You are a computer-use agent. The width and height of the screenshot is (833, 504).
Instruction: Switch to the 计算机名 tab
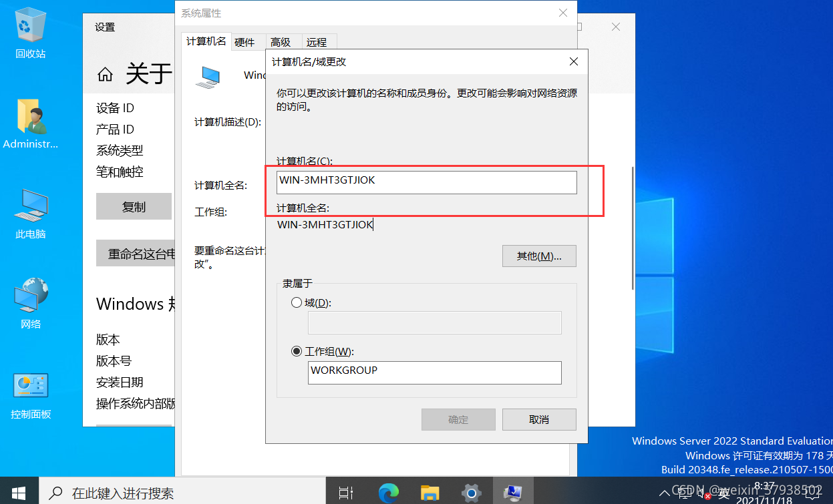pyautogui.click(x=206, y=41)
